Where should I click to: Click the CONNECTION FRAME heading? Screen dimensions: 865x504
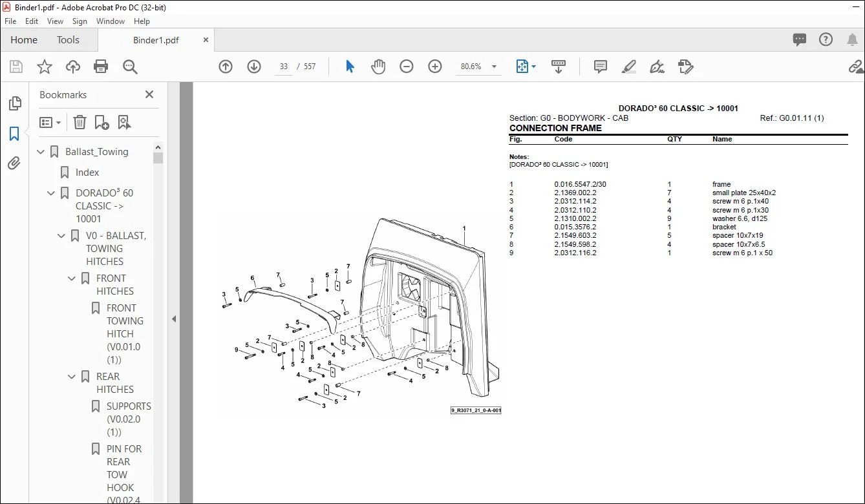pyautogui.click(x=555, y=128)
